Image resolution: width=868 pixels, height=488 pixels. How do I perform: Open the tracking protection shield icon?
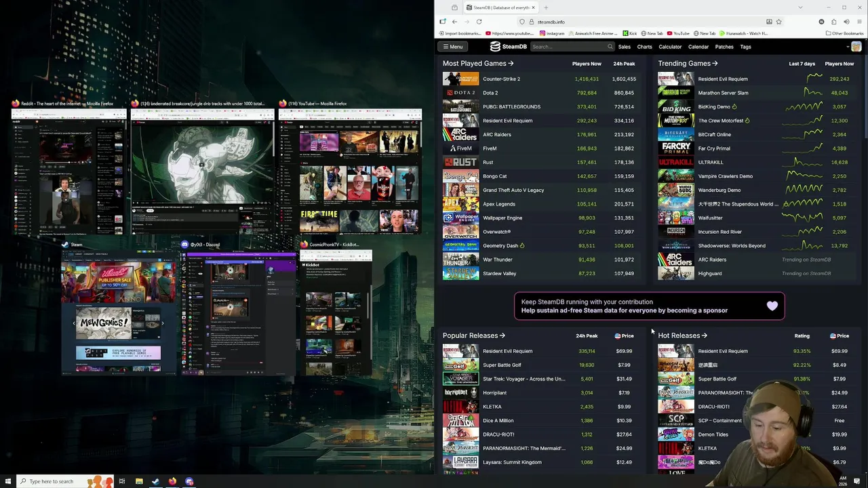click(x=521, y=22)
